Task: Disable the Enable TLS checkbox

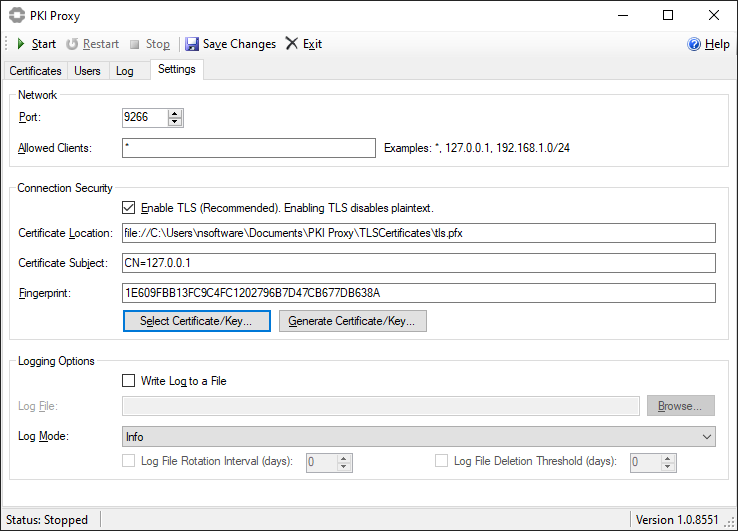Action: pos(128,208)
